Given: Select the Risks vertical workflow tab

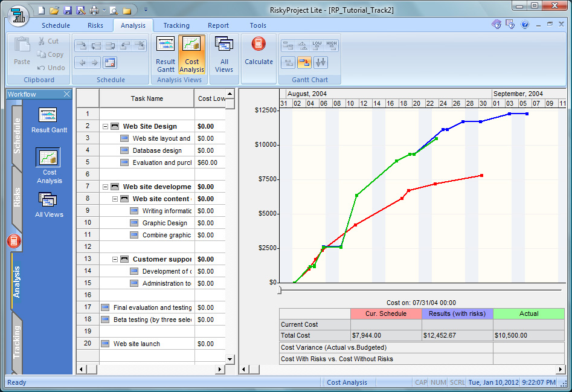Looking at the screenshot, I should [17, 198].
